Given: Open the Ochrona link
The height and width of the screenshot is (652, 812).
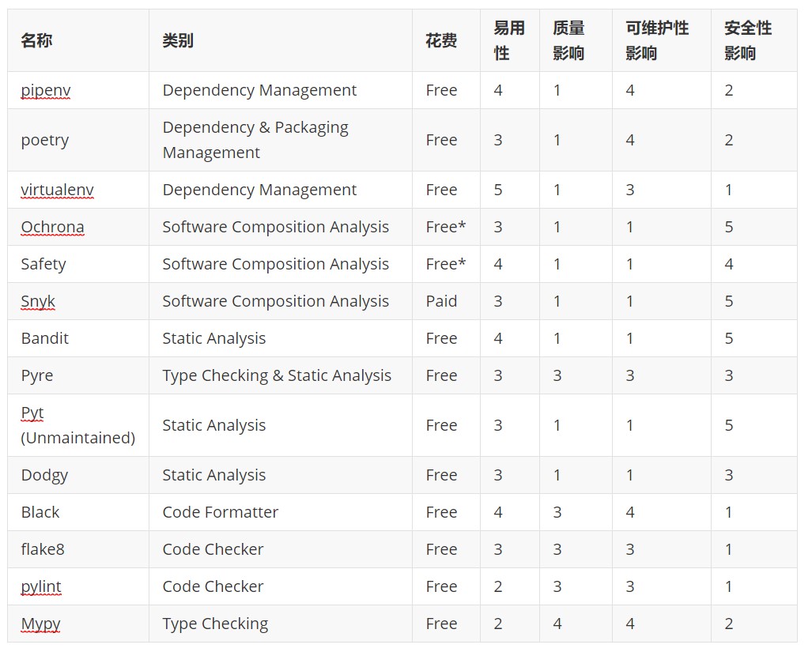Looking at the screenshot, I should coord(52,227).
